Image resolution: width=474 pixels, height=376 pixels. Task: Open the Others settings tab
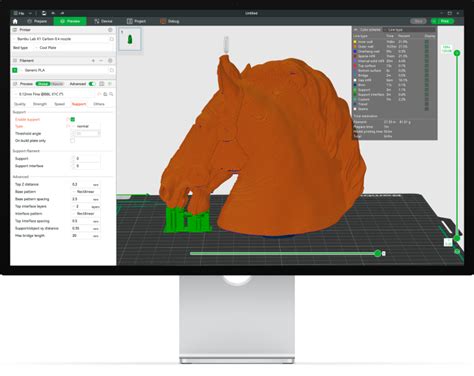pos(99,104)
